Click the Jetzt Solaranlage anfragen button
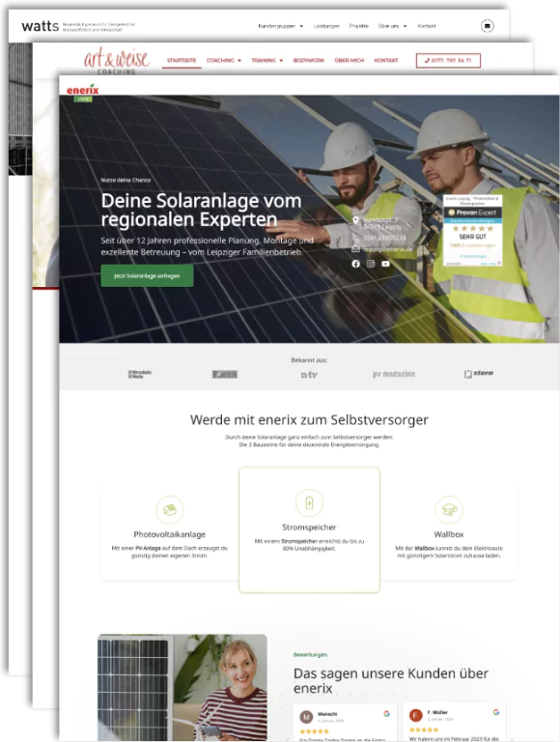Screen dimensions: 560x742 coord(147,275)
